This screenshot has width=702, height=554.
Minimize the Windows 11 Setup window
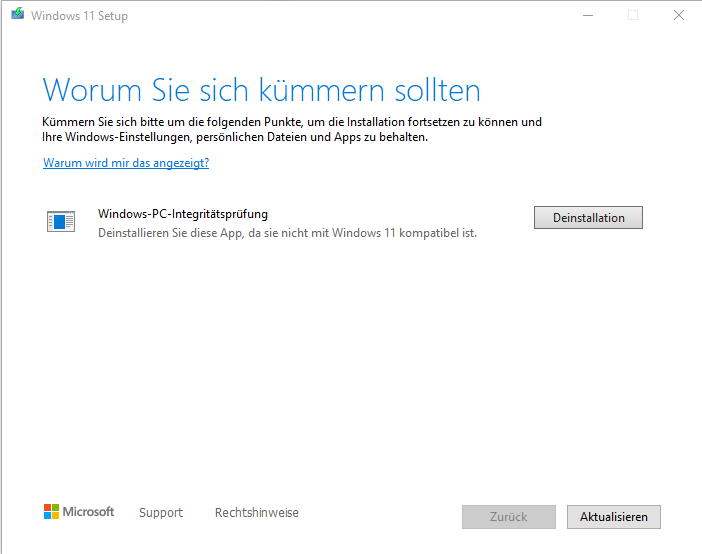(588, 16)
